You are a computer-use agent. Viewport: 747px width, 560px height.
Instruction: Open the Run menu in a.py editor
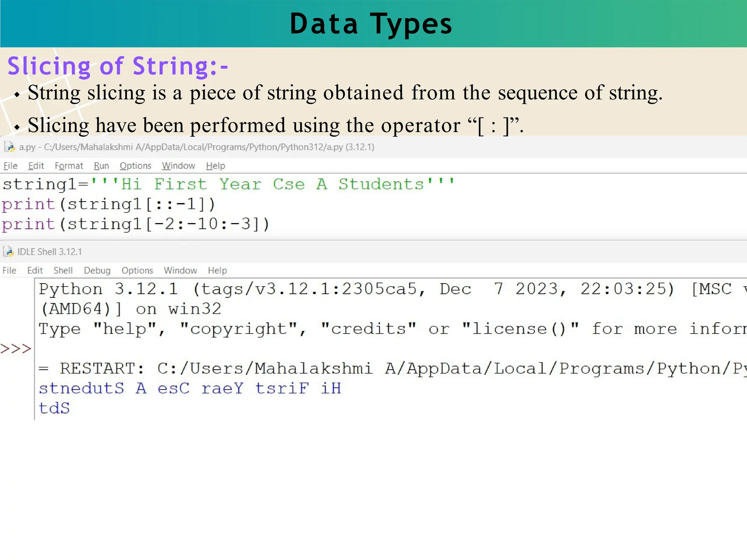101,166
